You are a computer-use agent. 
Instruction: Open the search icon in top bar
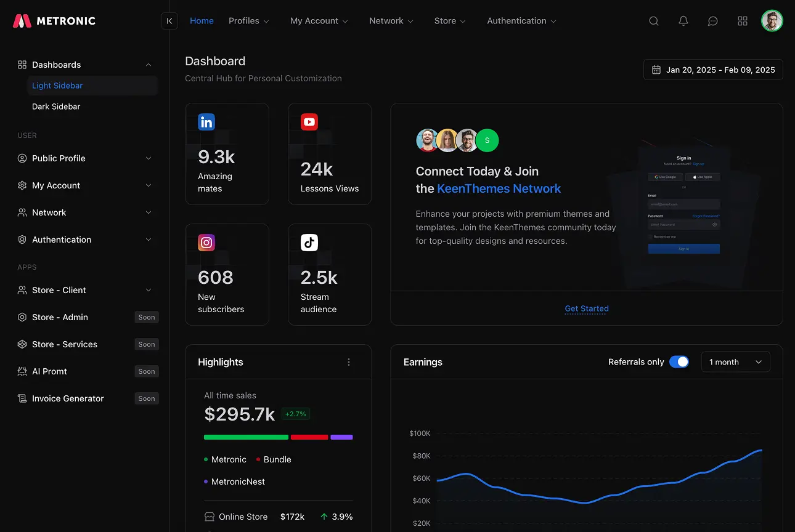[654, 21]
